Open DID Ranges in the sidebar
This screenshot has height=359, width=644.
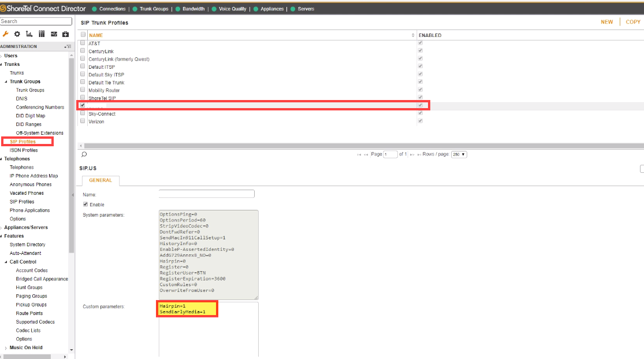[x=29, y=124]
